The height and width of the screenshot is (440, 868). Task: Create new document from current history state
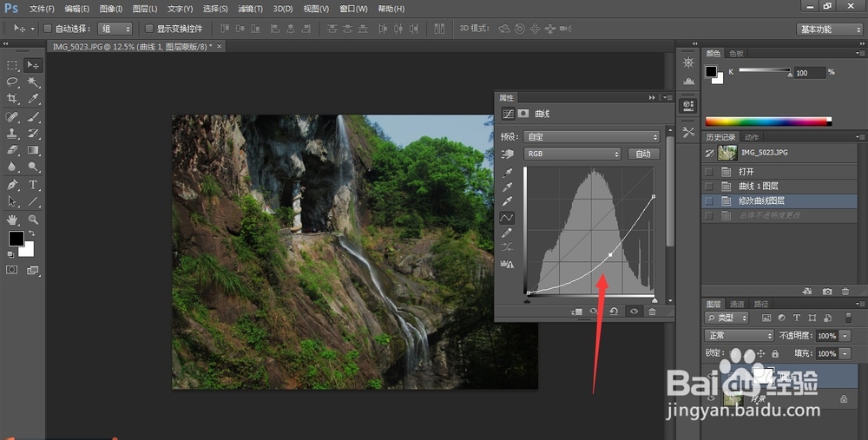pyautogui.click(x=807, y=291)
